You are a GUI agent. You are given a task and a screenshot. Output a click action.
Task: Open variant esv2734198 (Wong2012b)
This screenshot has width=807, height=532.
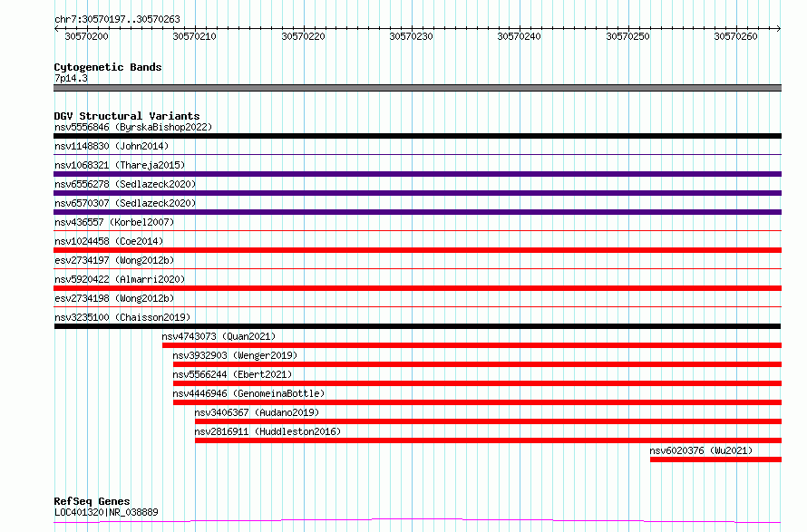[114, 298]
